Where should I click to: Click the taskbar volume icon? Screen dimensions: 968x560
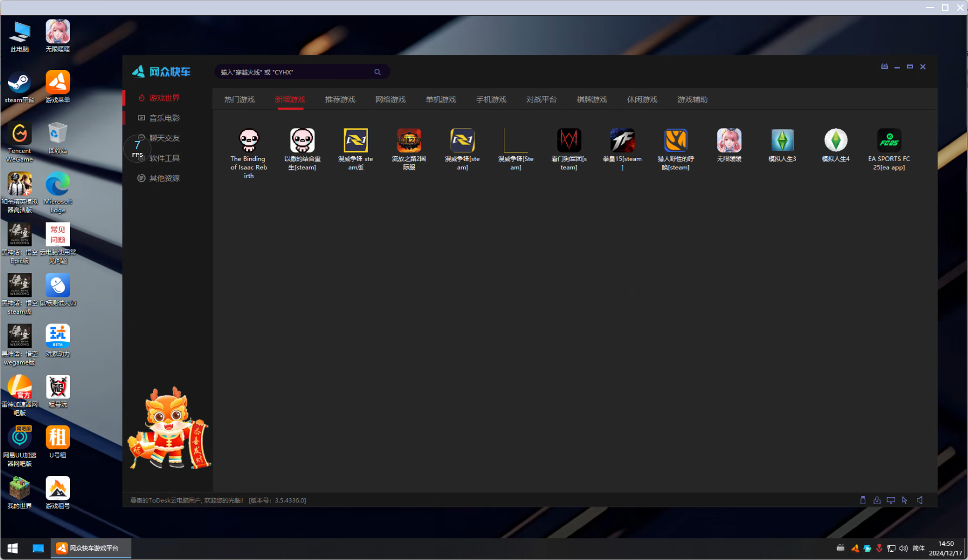[903, 548]
